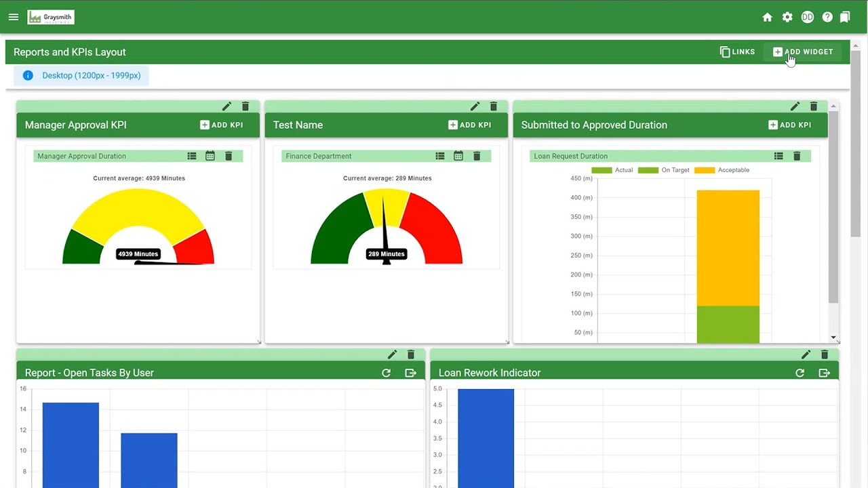Delete the Finance Department KPI
868x488 pixels.
(477, 156)
